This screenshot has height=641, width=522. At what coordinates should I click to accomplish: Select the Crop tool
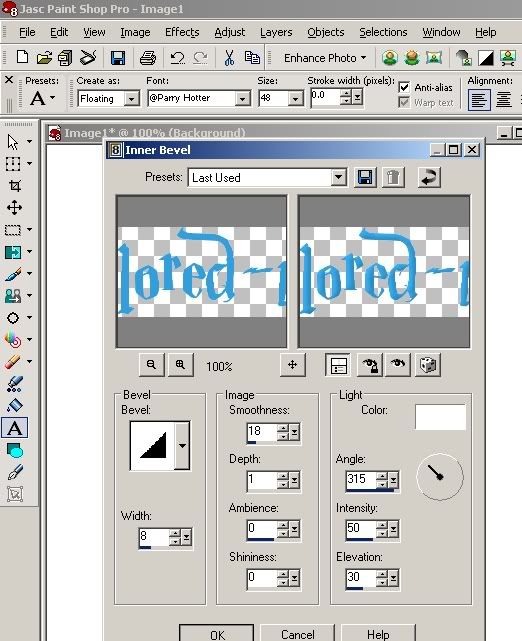pos(15,186)
